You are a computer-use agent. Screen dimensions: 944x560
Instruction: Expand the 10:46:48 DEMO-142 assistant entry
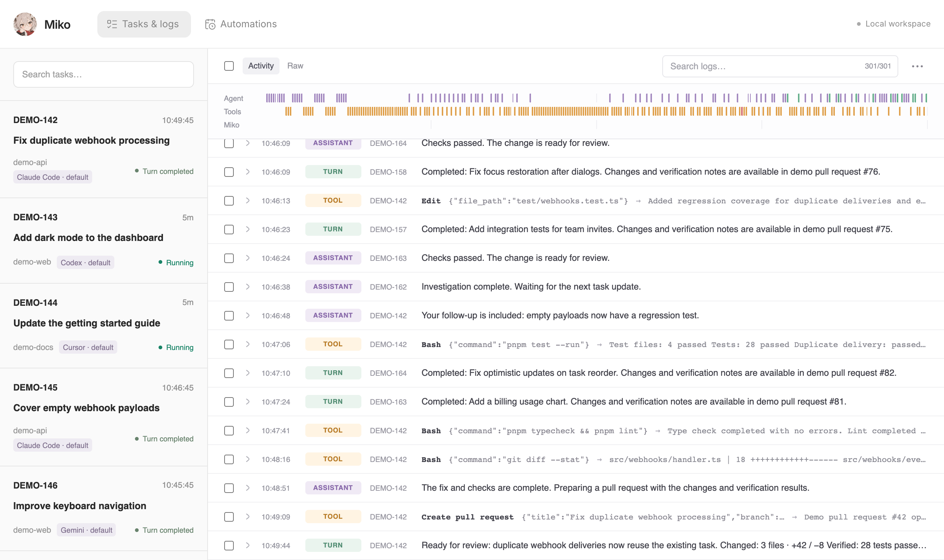click(248, 315)
